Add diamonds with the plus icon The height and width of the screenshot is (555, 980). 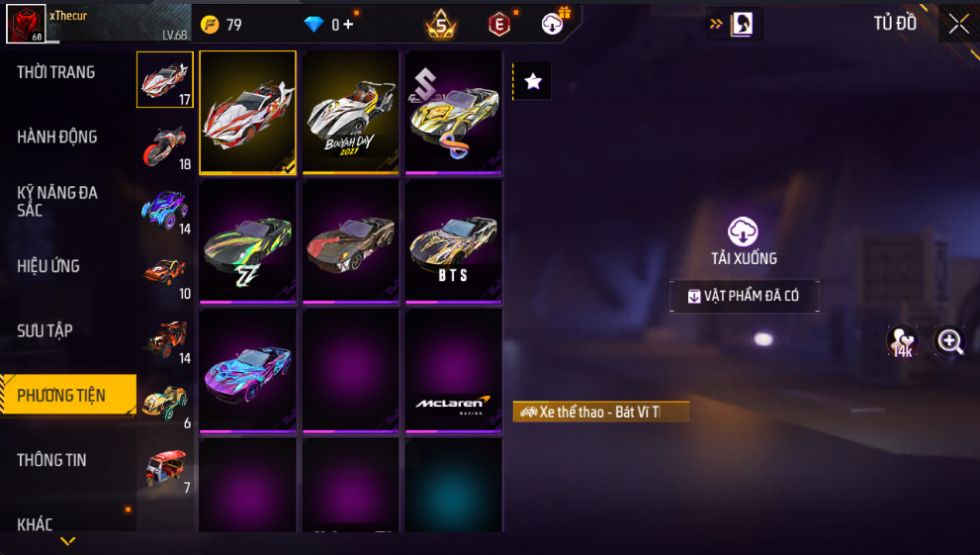(348, 25)
